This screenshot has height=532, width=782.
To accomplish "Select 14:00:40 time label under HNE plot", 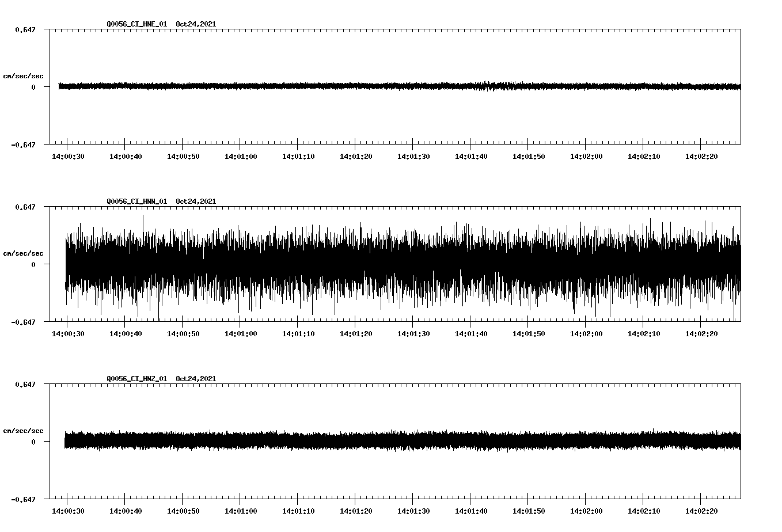I will coord(126,157).
